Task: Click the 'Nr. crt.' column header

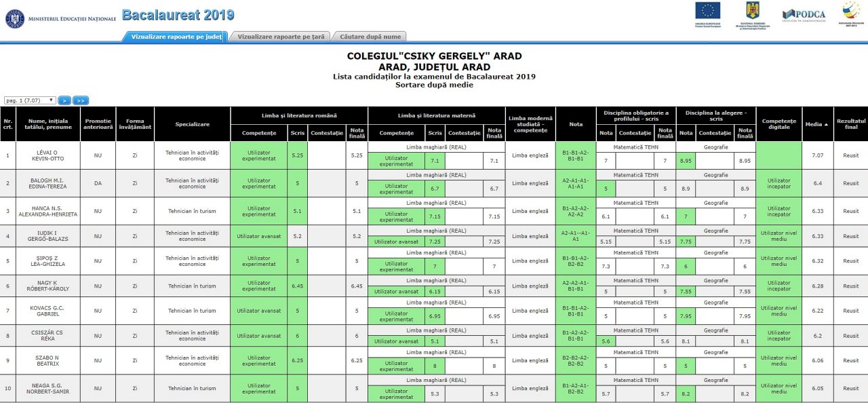Action: (7, 124)
